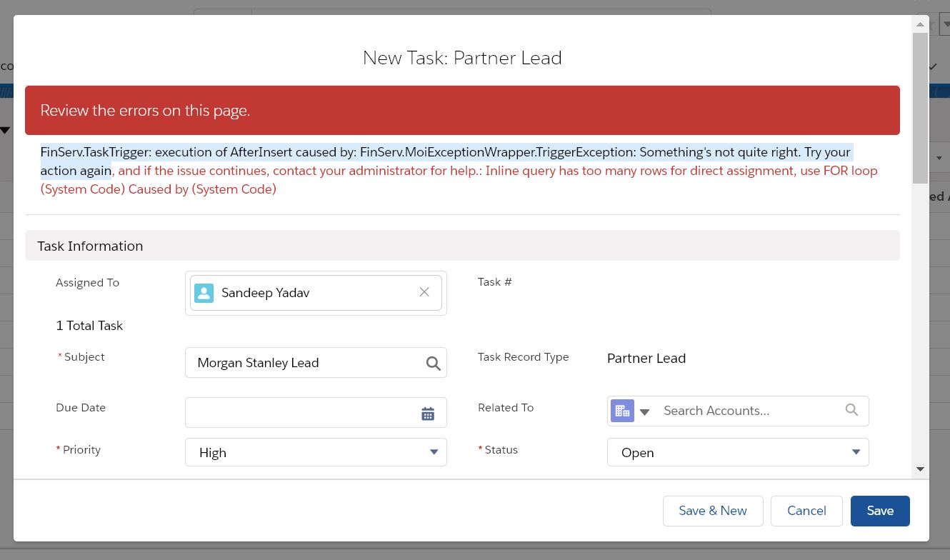Expand the Related To object type arrow
The height and width of the screenshot is (560, 950).
(644, 411)
